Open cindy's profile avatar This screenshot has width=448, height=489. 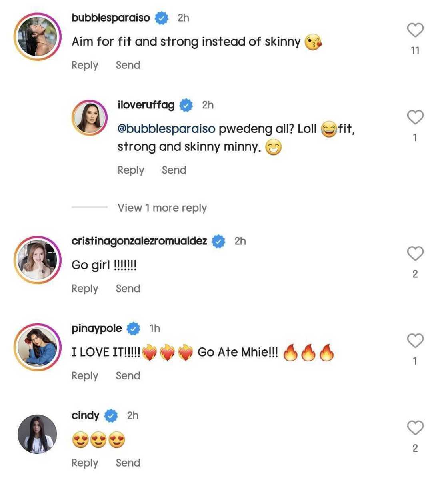pos(38,434)
